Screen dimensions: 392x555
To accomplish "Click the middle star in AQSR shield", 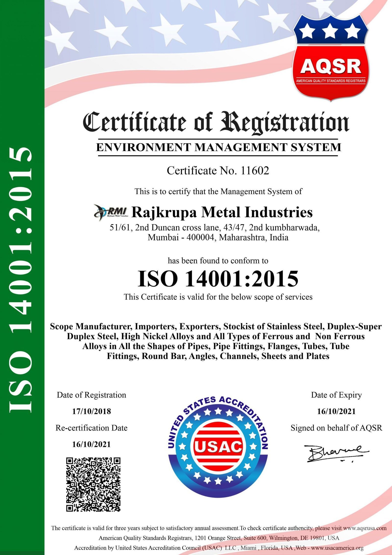I will coord(330,31).
